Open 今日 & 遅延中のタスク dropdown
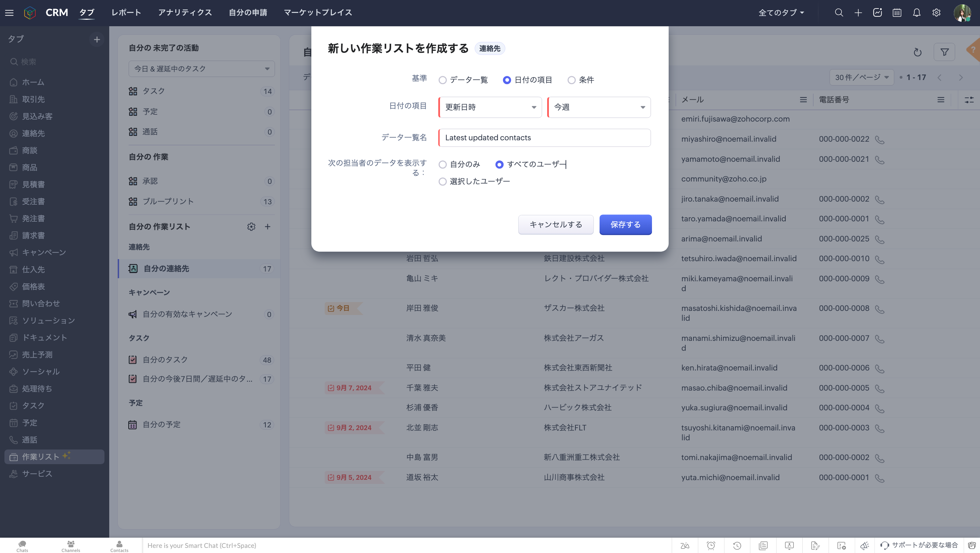980x553 pixels. click(x=201, y=69)
